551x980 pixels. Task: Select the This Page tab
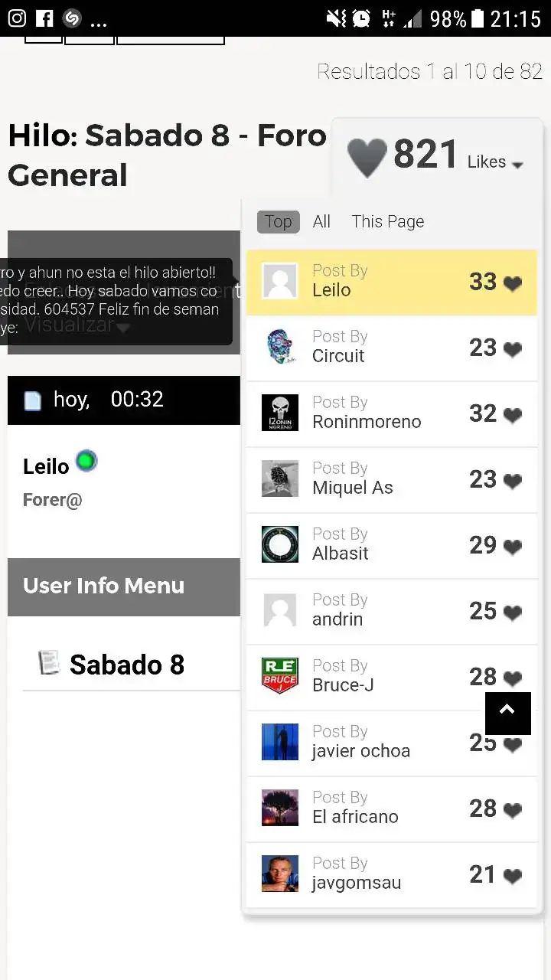(x=388, y=221)
